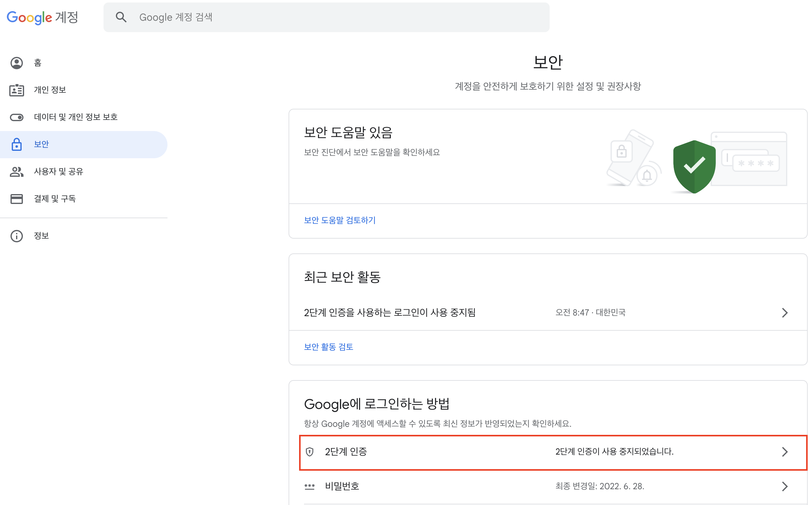Open the 결제 및 구독 menu item

coord(55,199)
